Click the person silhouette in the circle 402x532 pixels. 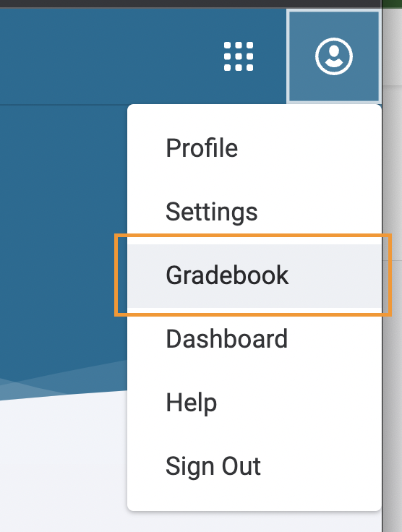coord(334,56)
